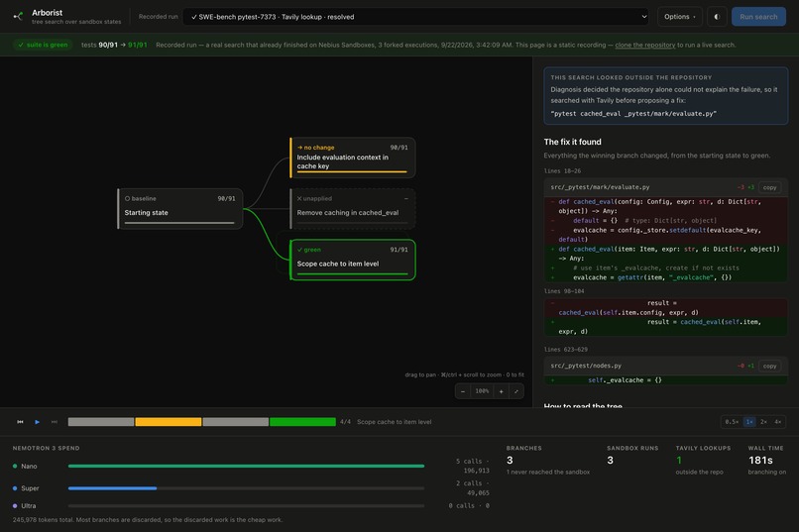Image resolution: width=799 pixels, height=532 pixels.
Task: Set playback speed to 1×
Action: pos(749,422)
